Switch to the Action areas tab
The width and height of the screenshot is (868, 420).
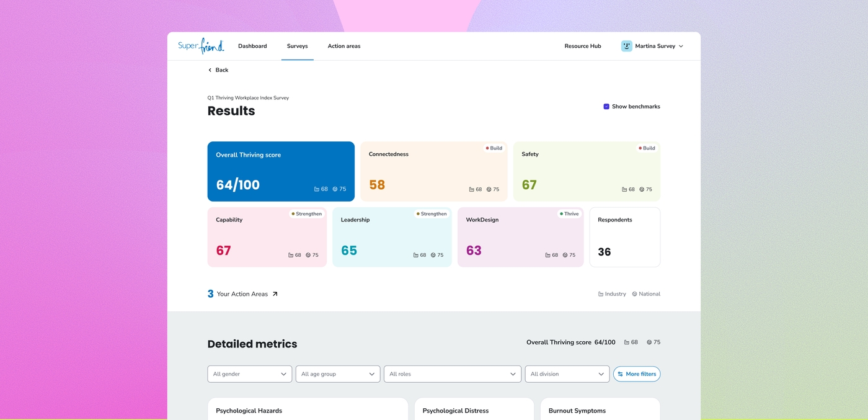pos(344,46)
